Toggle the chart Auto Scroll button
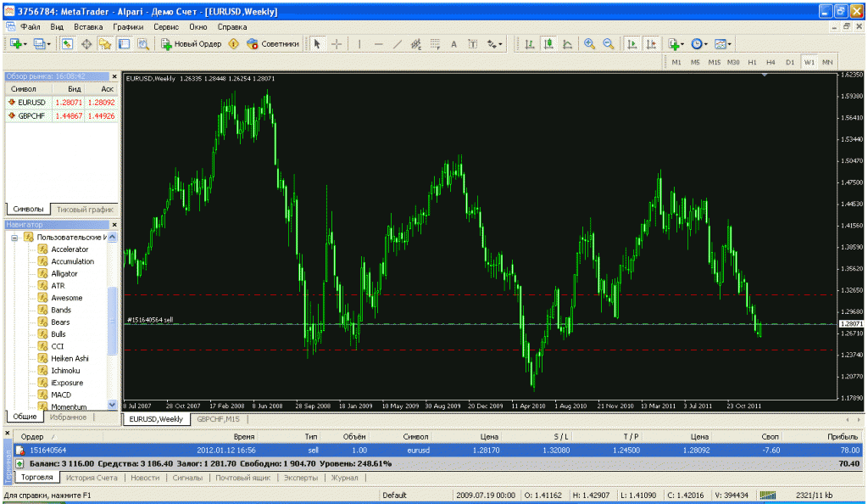Image resolution: width=868 pixels, height=504 pixels. [x=632, y=44]
